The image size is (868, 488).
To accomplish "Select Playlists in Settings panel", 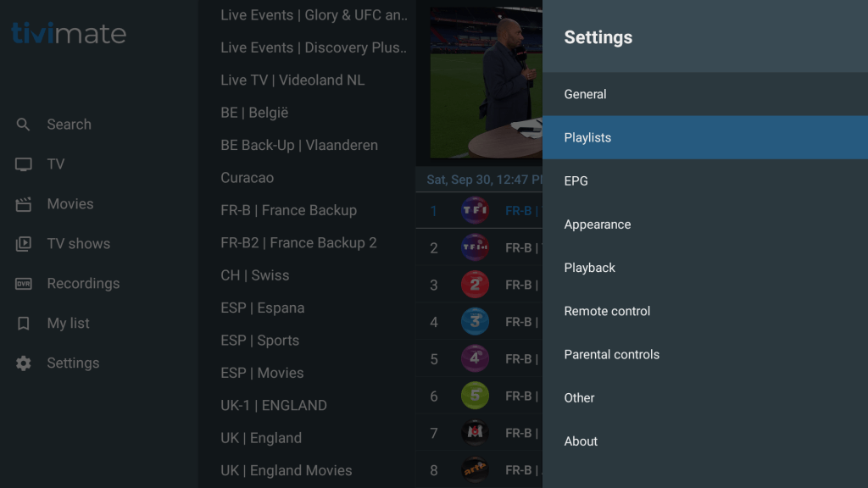I will 587,137.
